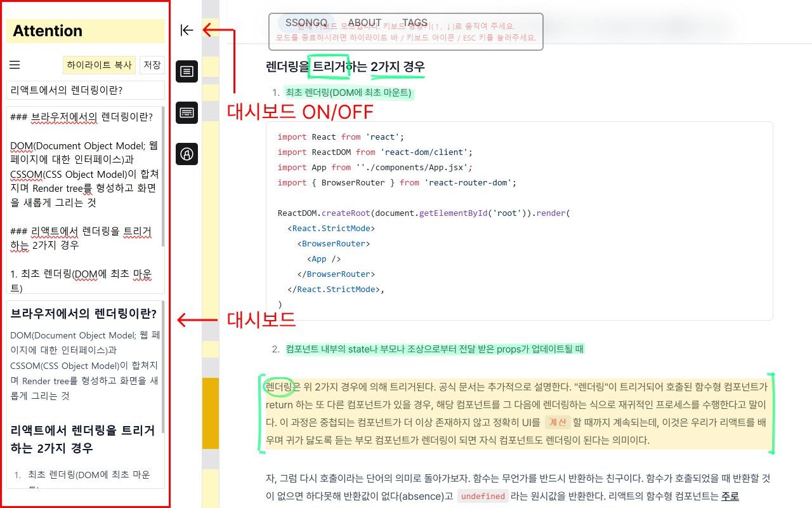Click the 하이라이트 복사 button
Viewport: 812px width, 508px height.
click(99, 65)
